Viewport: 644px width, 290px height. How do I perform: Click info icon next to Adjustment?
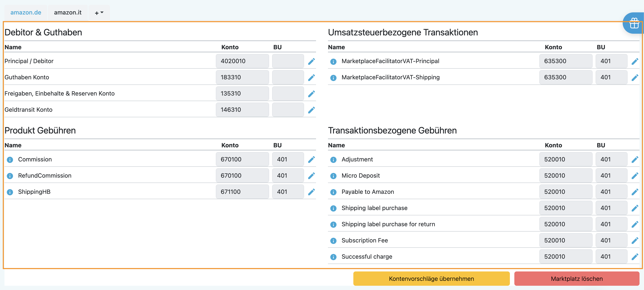[x=333, y=159]
